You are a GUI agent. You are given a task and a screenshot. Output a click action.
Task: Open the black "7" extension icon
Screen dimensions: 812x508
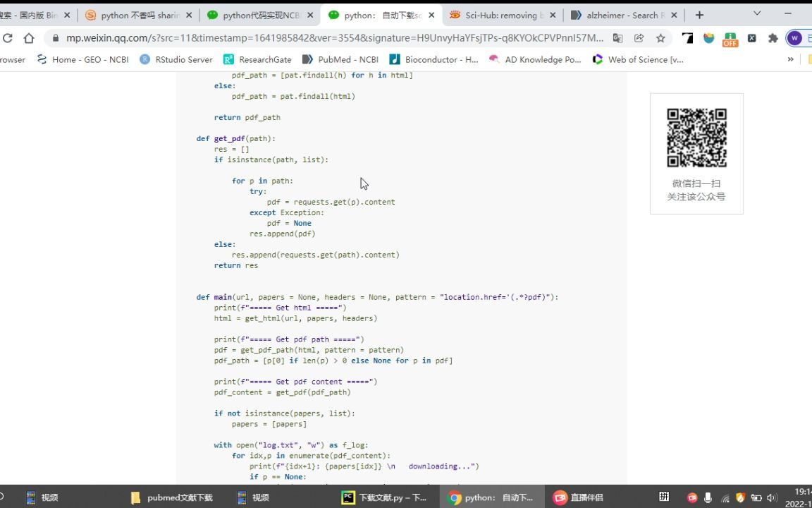pos(687,39)
